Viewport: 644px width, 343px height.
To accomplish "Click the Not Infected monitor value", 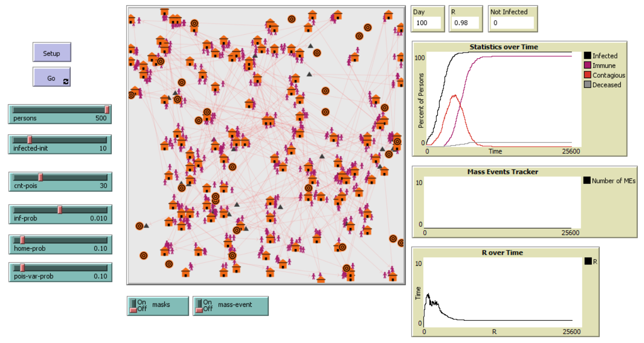I will 512,23.
